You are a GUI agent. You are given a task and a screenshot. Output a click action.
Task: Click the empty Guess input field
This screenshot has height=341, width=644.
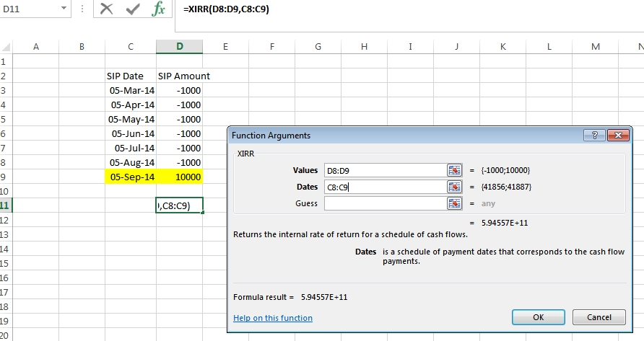386,203
